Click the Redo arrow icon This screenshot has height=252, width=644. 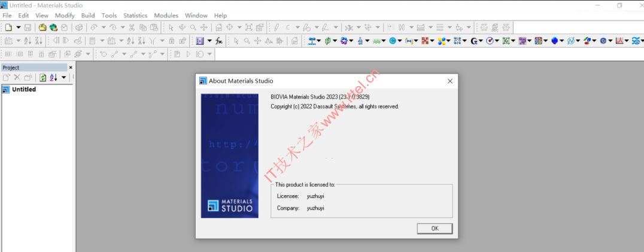pyautogui.click(x=113, y=28)
